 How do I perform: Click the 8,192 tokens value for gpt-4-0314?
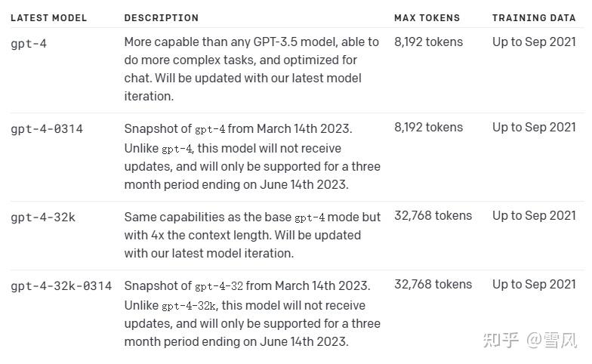(x=428, y=128)
